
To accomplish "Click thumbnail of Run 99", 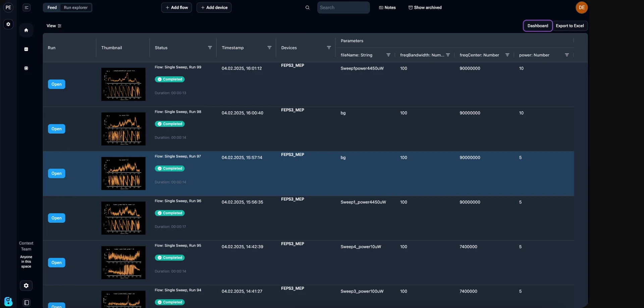I will [123, 84].
